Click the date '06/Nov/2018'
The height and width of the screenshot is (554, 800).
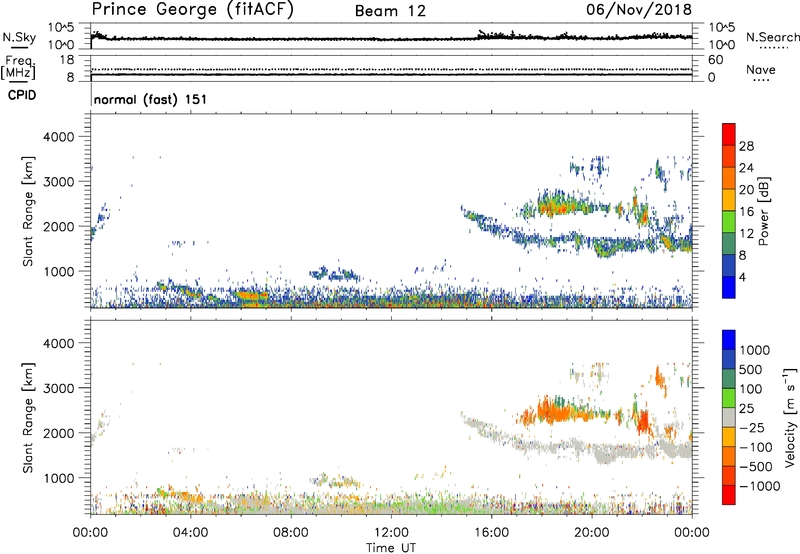tap(639, 9)
